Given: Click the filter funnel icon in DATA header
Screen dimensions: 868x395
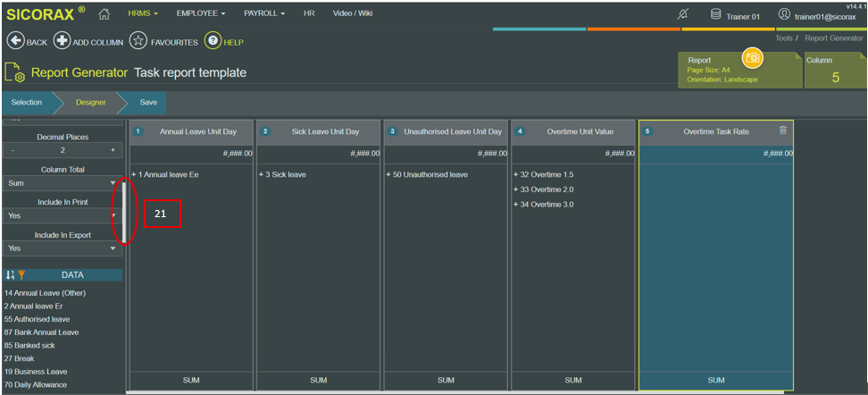Looking at the screenshot, I should pyautogui.click(x=21, y=274).
